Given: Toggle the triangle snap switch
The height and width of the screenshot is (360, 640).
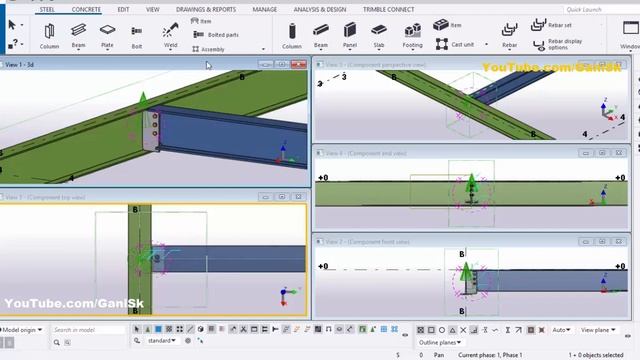Looking at the screenshot, I should click(453, 330).
